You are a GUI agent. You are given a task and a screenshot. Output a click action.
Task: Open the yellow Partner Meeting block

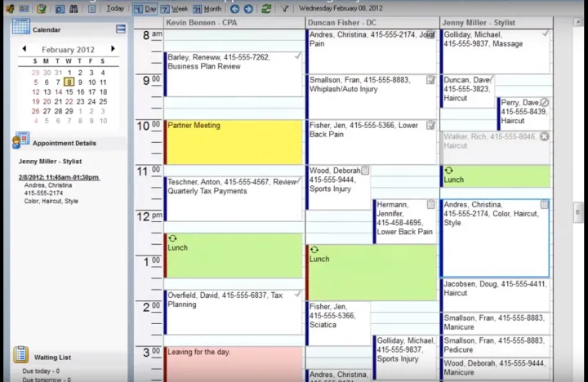(233, 143)
